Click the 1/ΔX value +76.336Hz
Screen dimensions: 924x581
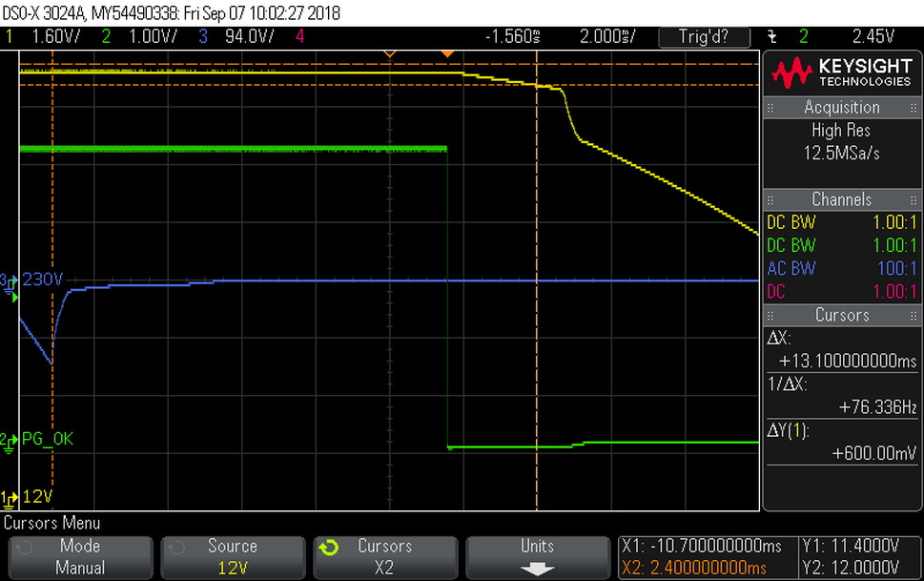click(877, 407)
